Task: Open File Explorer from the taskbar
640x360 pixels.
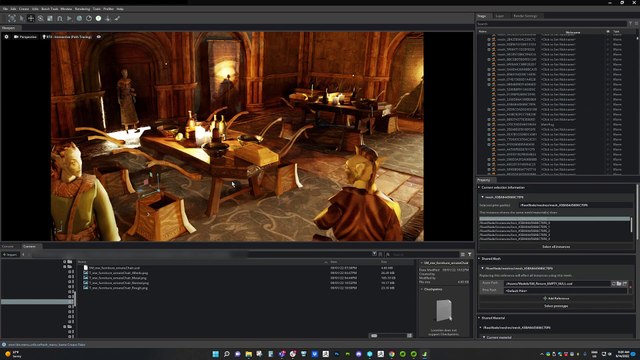Action: pos(249,354)
